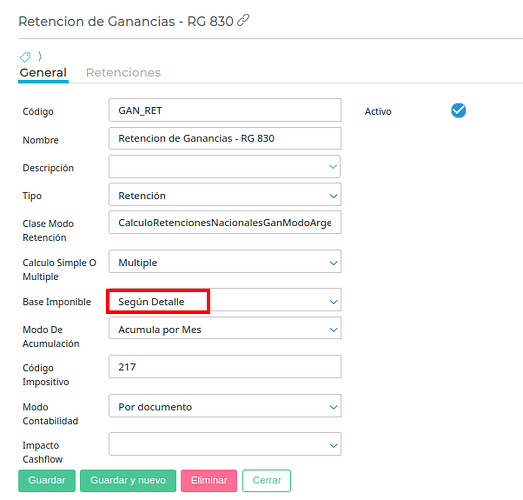Viewport: 523px width, 500px height.
Task: Open Modo De Acumulación dropdown
Action: 225,328
